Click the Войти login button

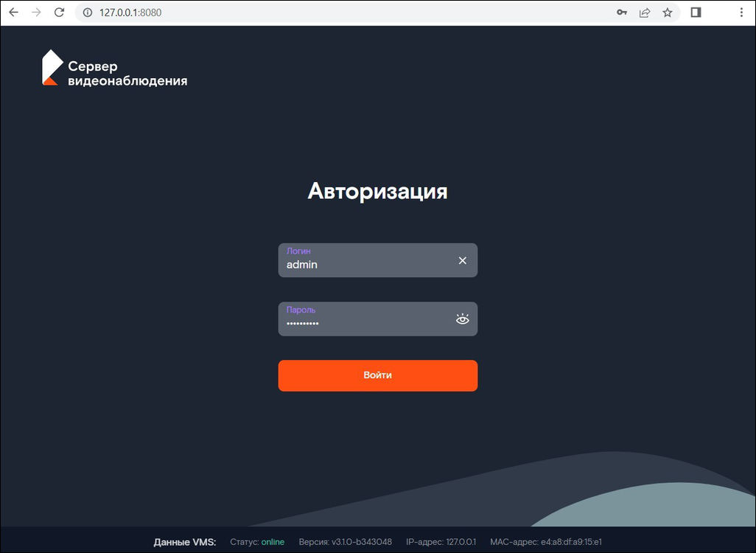click(x=377, y=375)
